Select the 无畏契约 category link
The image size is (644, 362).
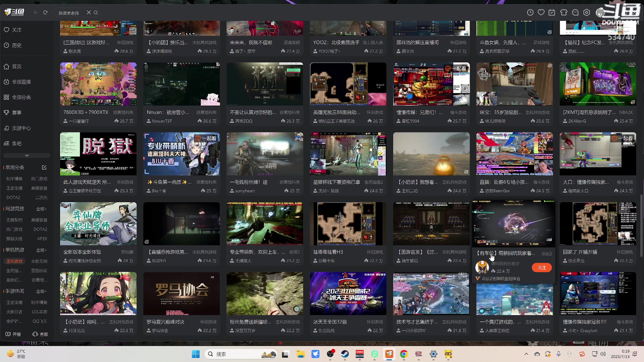(x=14, y=220)
